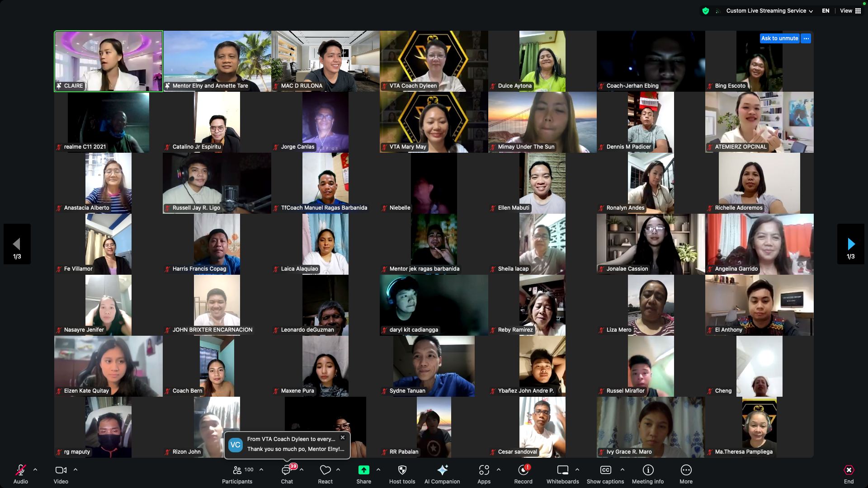Click Ask to unmute on Bing Escoto
The width and height of the screenshot is (868, 488).
point(779,38)
